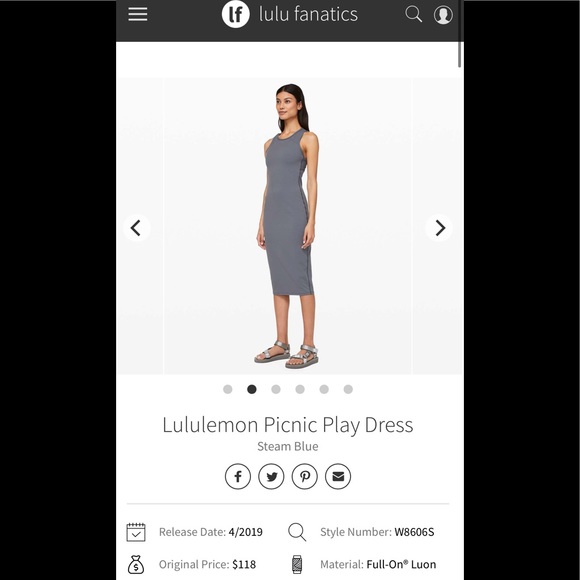Select the third carousel dot

pyautogui.click(x=276, y=389)
